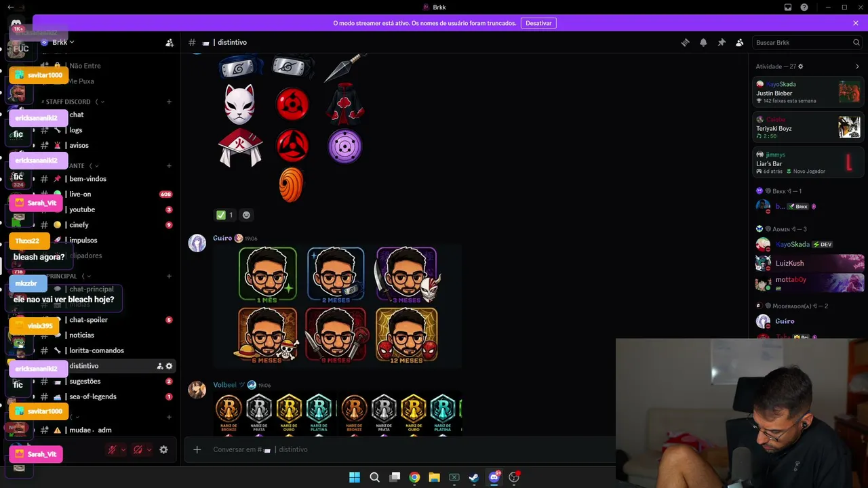
Task: Open the Threads icon in channel header
Action: click(x=685, y=42)
